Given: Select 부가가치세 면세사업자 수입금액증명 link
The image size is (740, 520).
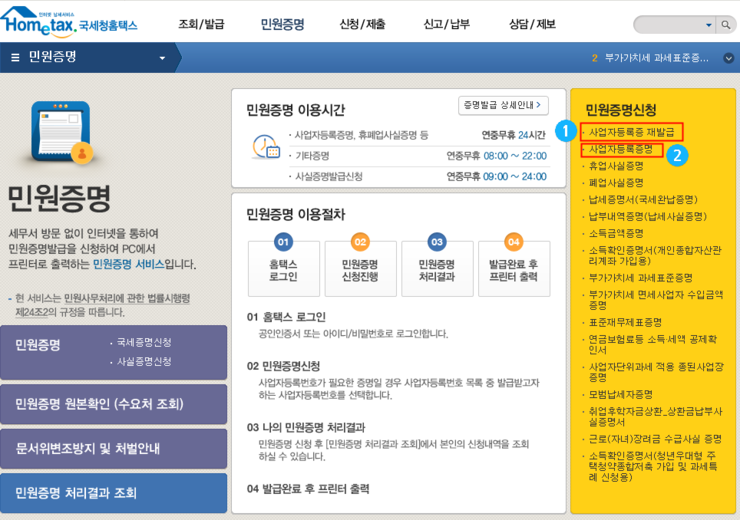Looking at the screenshot, I should (656, 300).
